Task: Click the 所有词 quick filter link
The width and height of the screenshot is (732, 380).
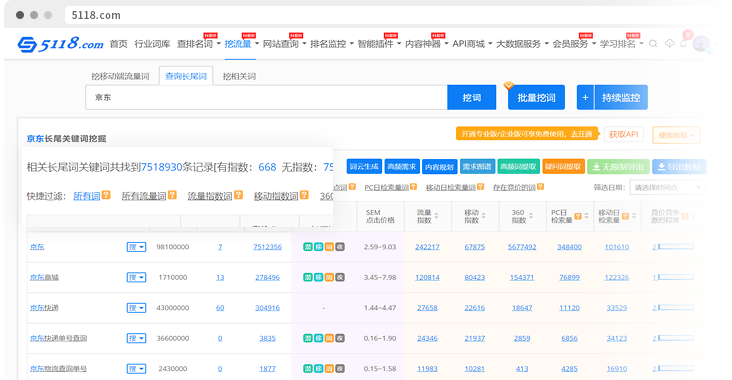Action: (86, 196)
